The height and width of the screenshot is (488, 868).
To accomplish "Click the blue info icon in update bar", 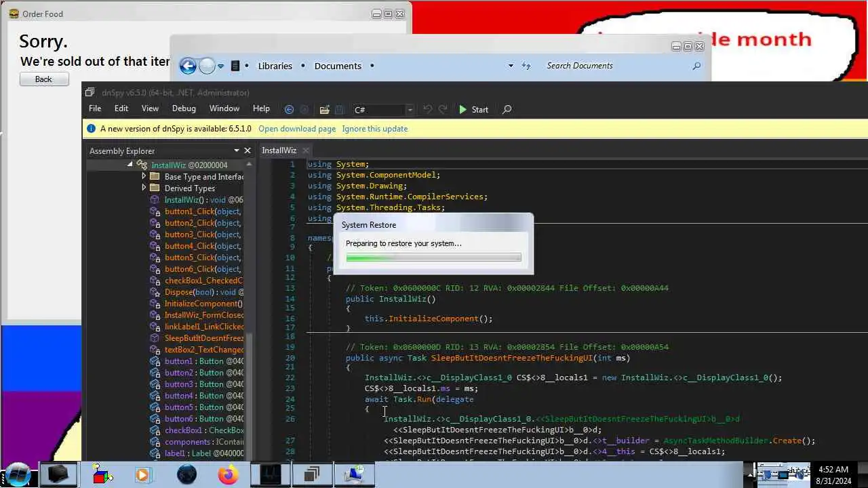I will 92,129.
